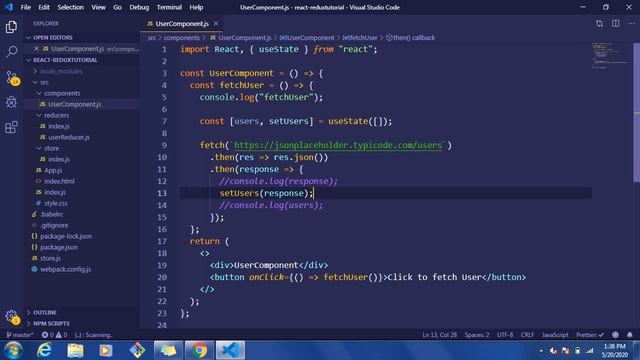This screenshot has height=360, width=640.
Task: Change encoding via UTF-8 status item
Action: tap(505, 335)
